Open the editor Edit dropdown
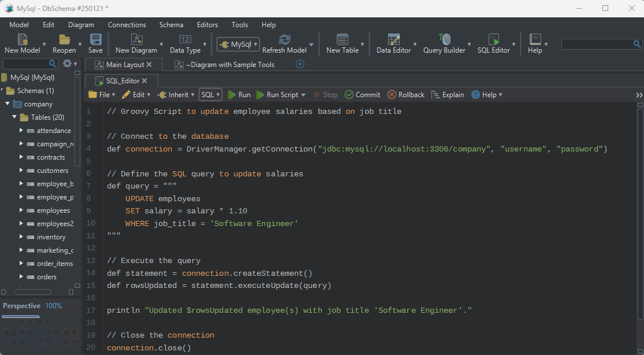 pyautogui.click(x=136, y=95)
